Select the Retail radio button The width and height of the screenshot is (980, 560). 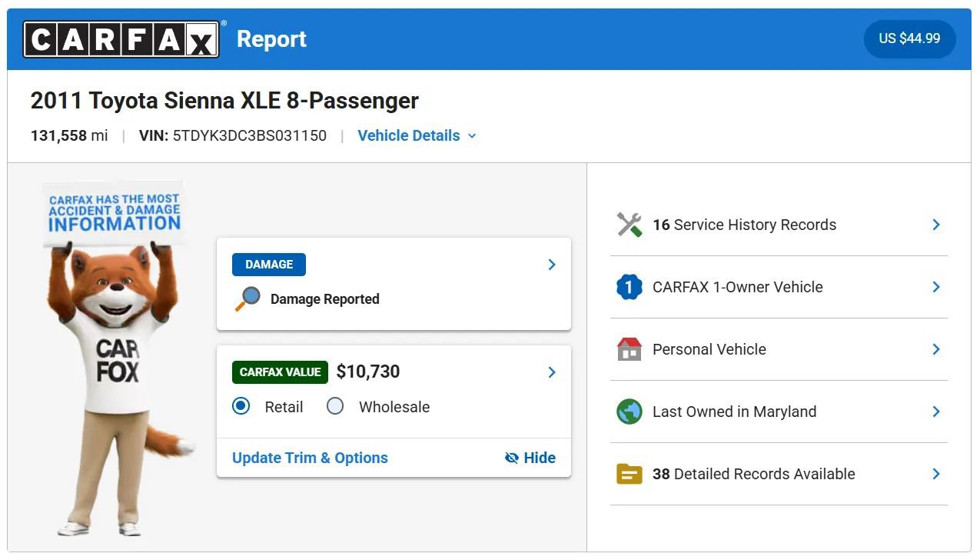point(241,406)
